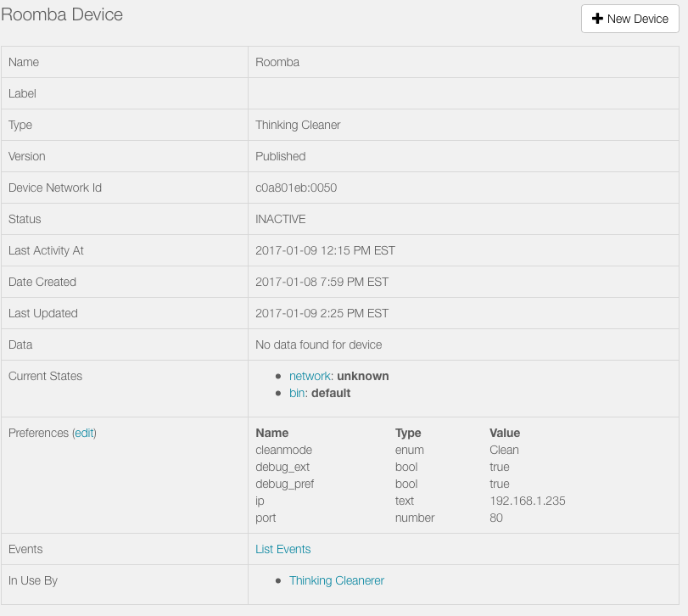Select the Version value Published
This screenshot has height=616, width=688.
pyautogui.click(x=281, y=157)
